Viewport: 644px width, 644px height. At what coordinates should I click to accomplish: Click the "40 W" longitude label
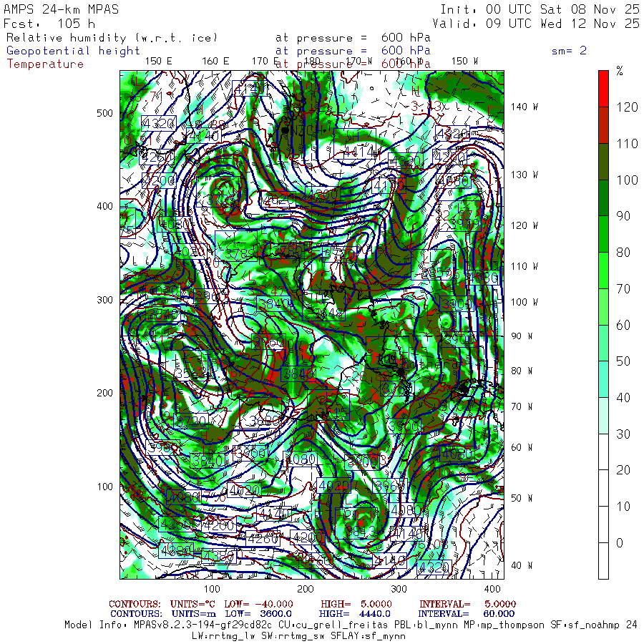tap(522, 565)
